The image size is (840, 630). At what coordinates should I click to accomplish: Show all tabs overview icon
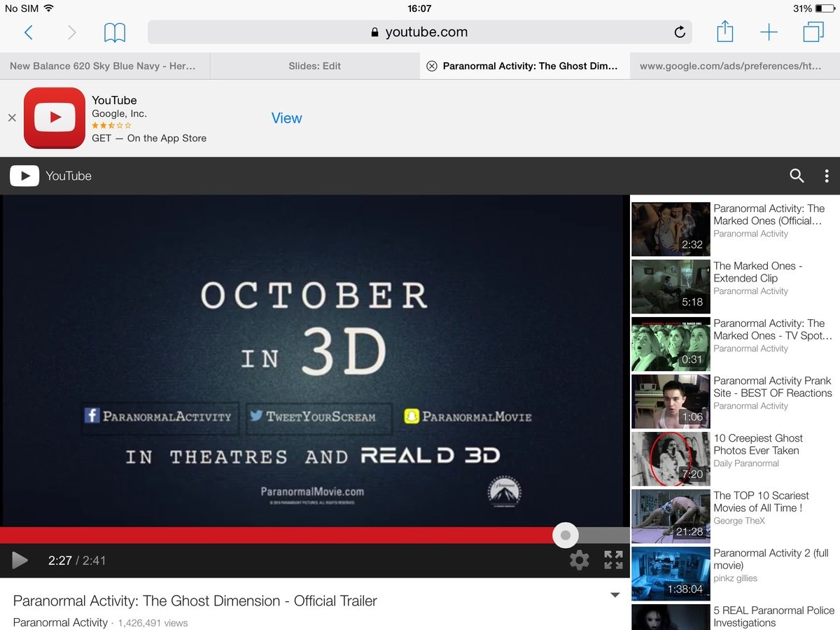(813, 32)
